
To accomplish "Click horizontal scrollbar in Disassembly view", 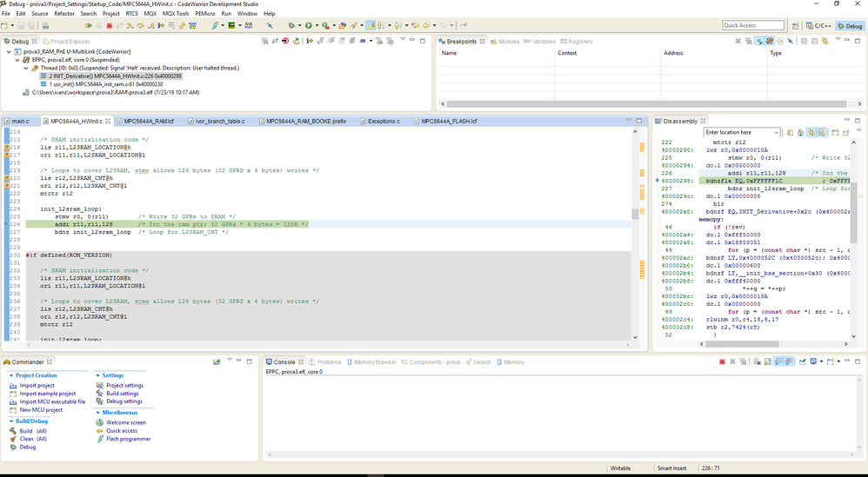I will tap(774, 344).
